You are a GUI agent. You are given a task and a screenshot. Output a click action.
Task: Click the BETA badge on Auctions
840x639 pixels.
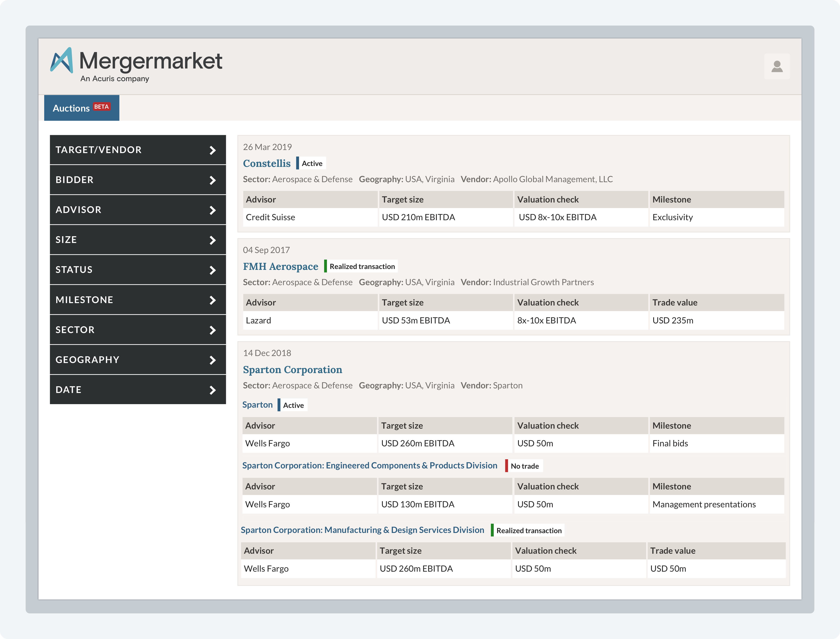101,107
